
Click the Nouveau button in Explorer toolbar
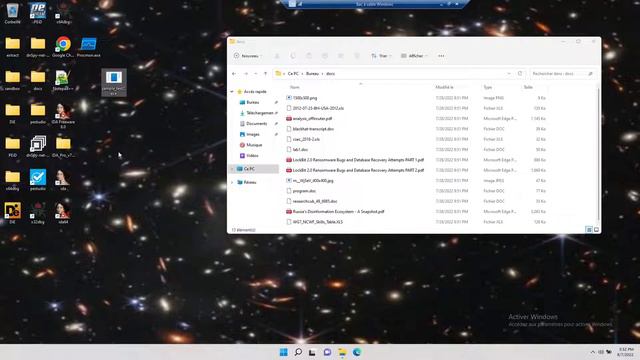[248, 56]
